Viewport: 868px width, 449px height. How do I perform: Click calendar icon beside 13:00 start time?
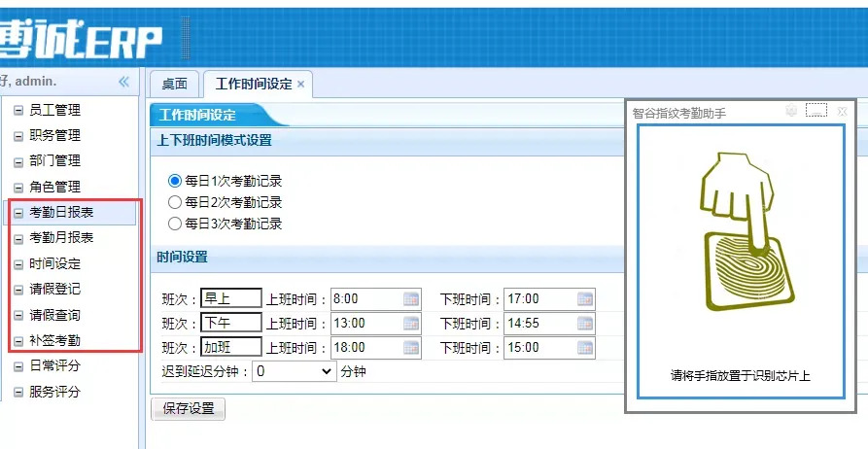pos(411,324)
